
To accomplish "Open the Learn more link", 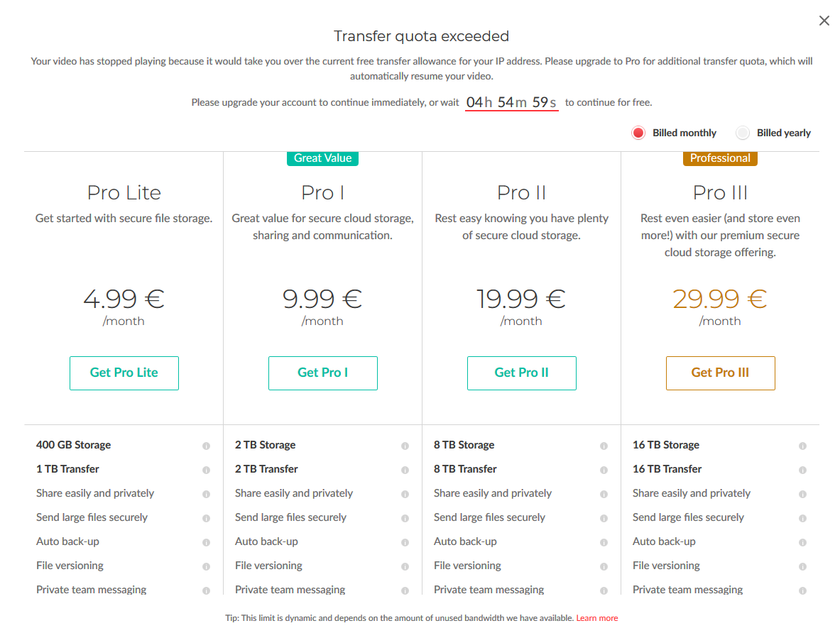I will [x=596, y=617].
